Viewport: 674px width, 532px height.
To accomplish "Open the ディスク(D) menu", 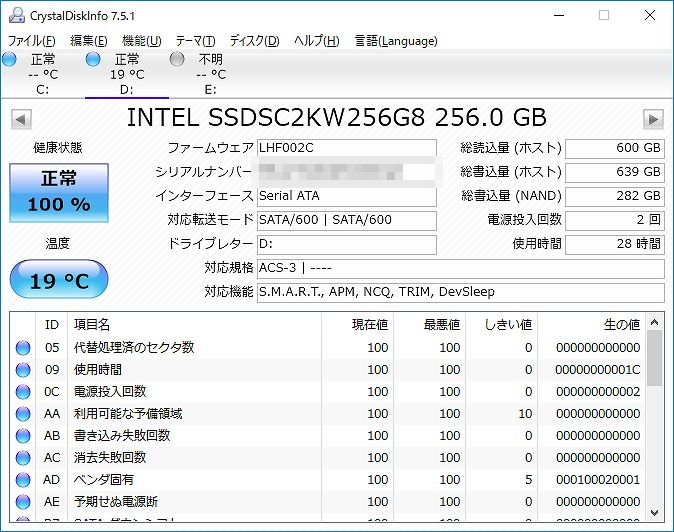I will pos(254,41).
